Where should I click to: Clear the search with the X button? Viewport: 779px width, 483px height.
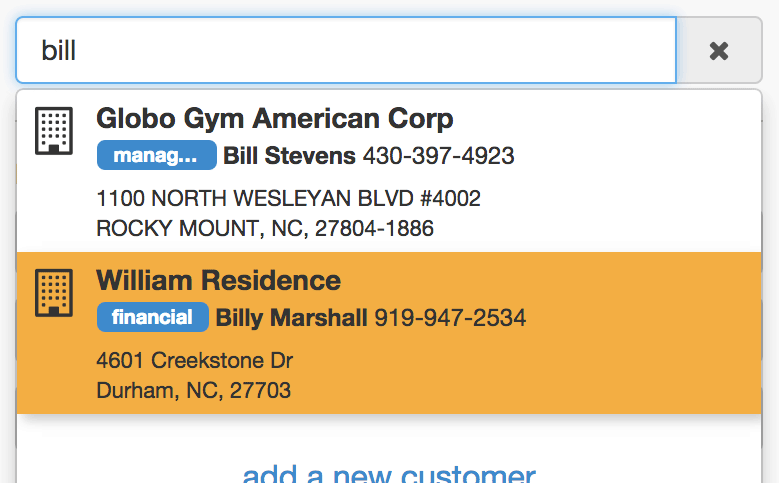(x=719, y=51)
